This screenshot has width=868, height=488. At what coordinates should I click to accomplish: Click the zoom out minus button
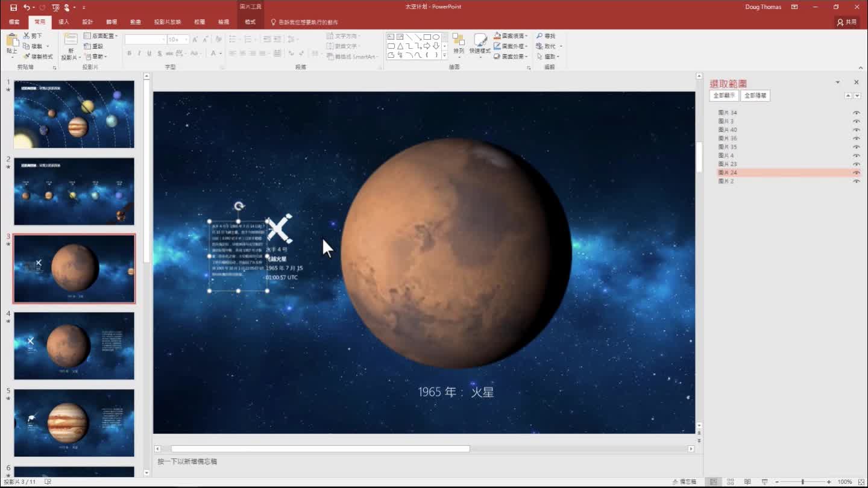pos(776,482)
